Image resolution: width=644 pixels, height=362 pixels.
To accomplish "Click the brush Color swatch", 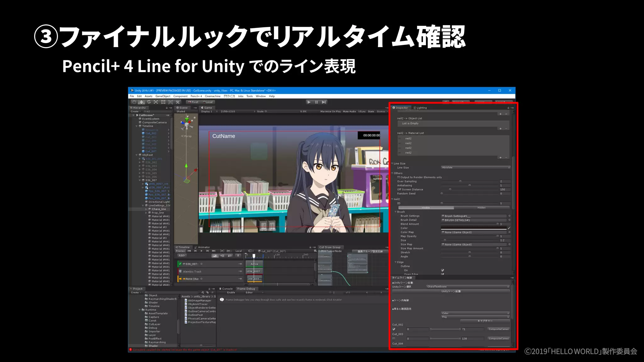I will tap(474, 228).
